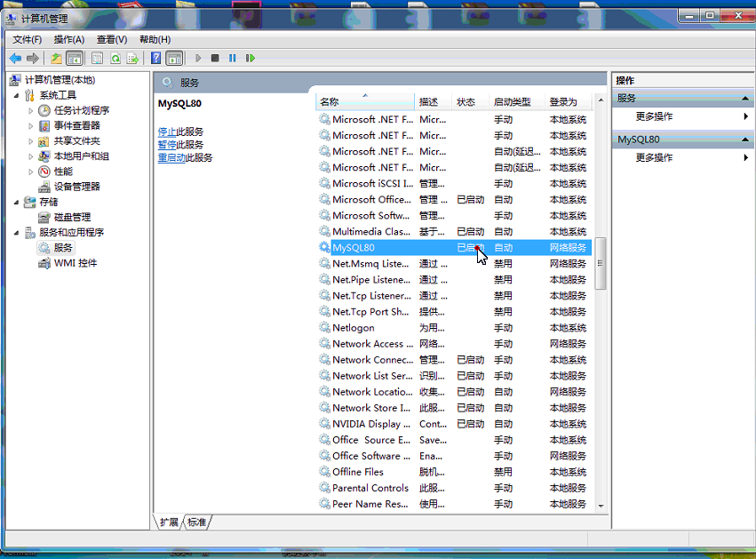Screen dimensions: 756x559
Task: Expand the 事件查看器 tree node
Action: [x=31, y=126]
